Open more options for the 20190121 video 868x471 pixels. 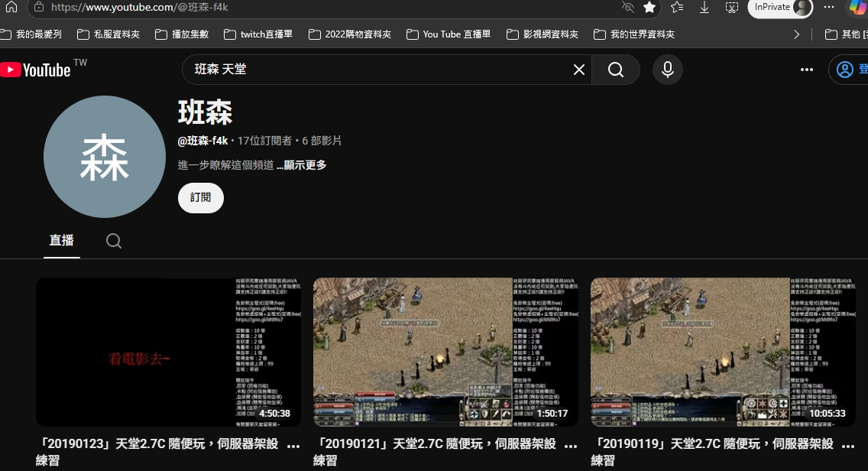point(571,446)
